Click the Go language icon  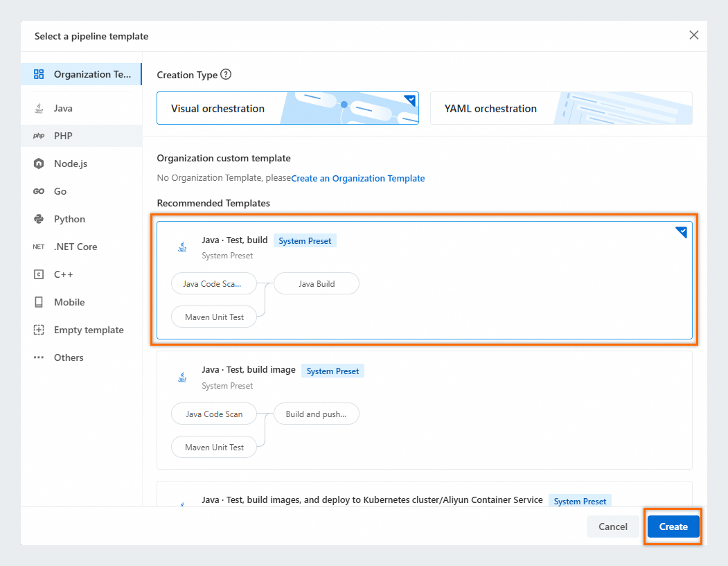pos(39,192)
